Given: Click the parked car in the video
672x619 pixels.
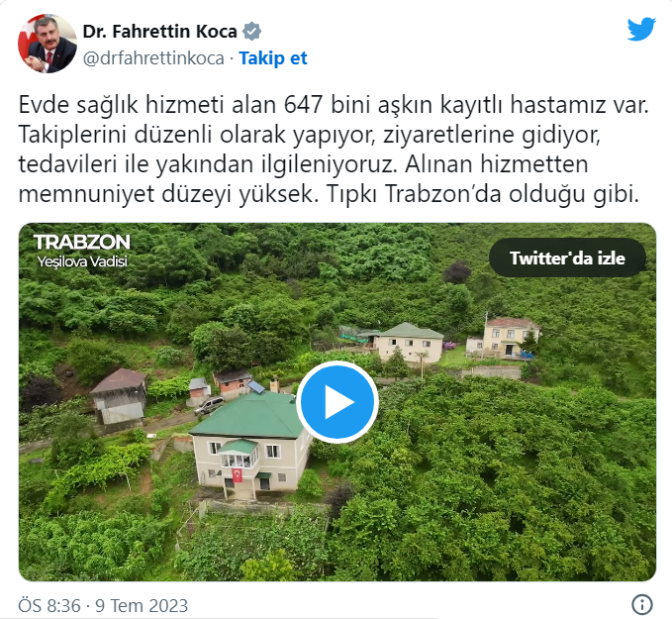Looking at the screenshot, I should [209, 405].
